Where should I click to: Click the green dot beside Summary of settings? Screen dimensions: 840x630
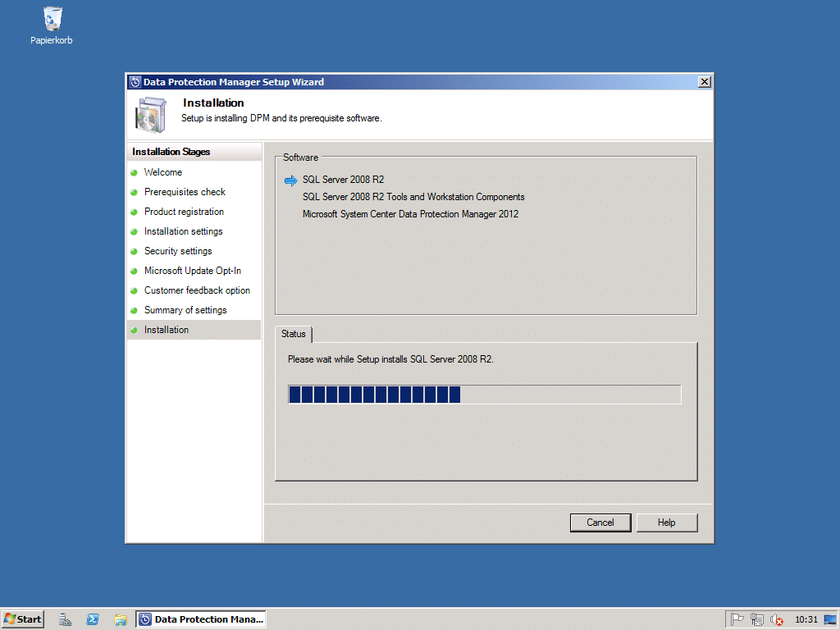[134, 310]
